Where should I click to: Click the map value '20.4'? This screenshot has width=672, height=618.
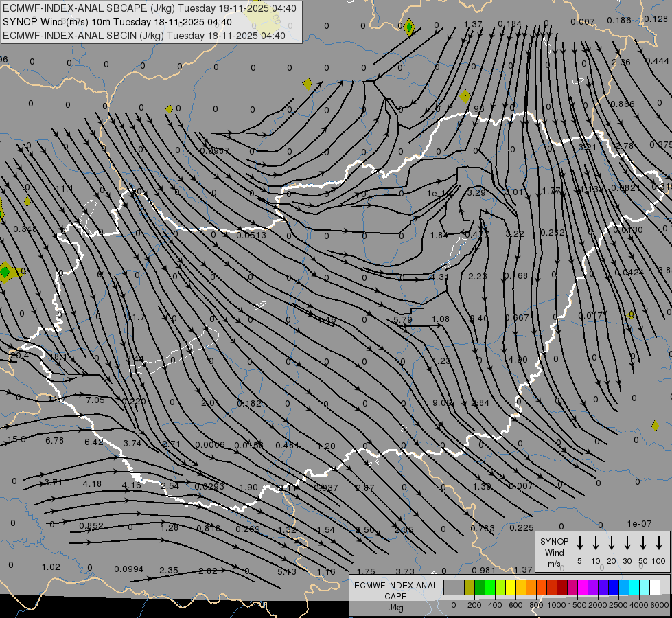coord(20,356)
